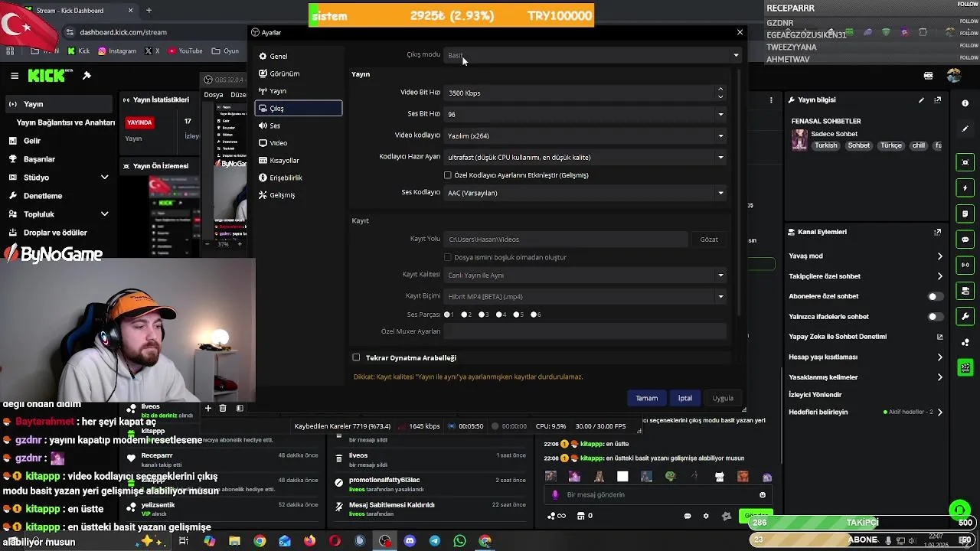This screenshot has width=980, height=551.
Task: Open Ses Kodlayıcı dropdown
Action: tap(585, 193)
